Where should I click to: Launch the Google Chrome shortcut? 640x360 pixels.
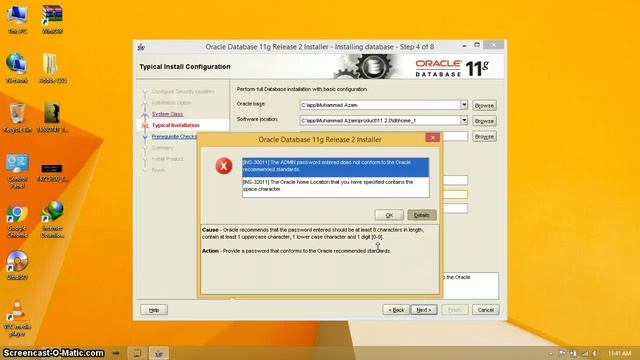pos(17,221)
